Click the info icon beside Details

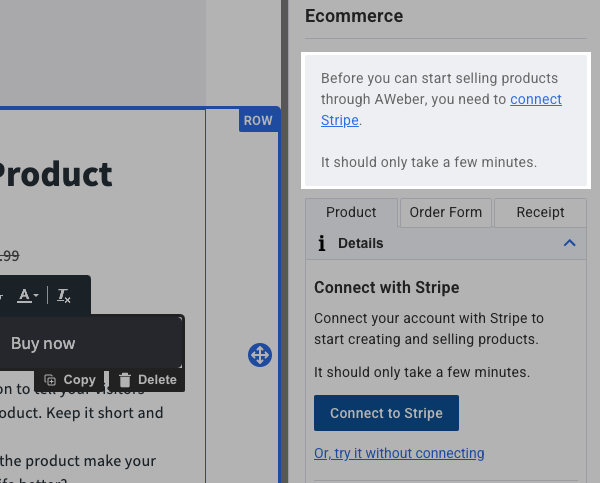(321, 243)
